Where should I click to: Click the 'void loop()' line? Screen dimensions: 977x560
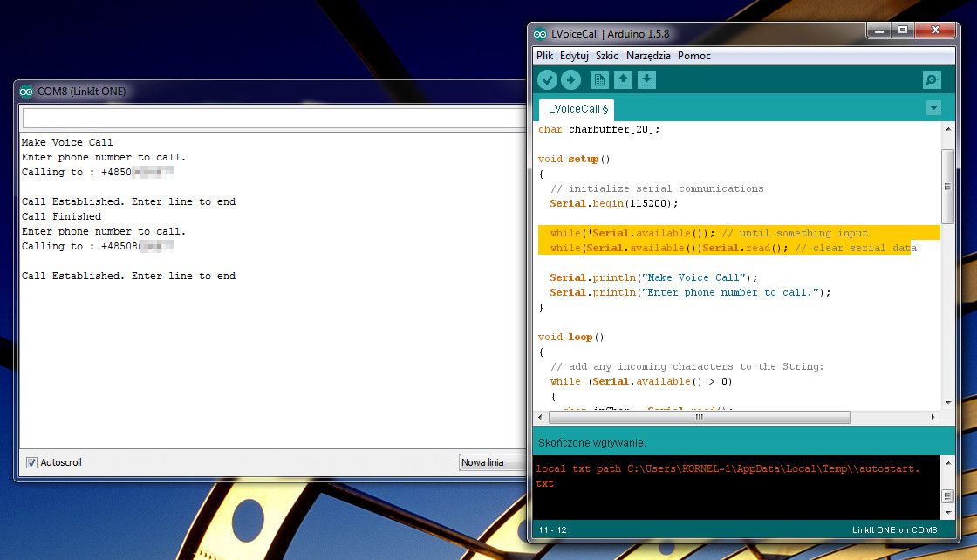[570, 337]
